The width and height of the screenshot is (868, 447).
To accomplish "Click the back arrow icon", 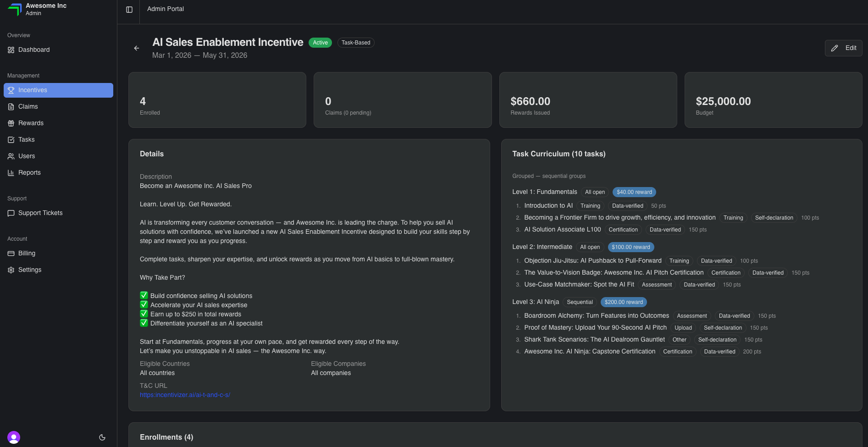I will click(137, 48).
